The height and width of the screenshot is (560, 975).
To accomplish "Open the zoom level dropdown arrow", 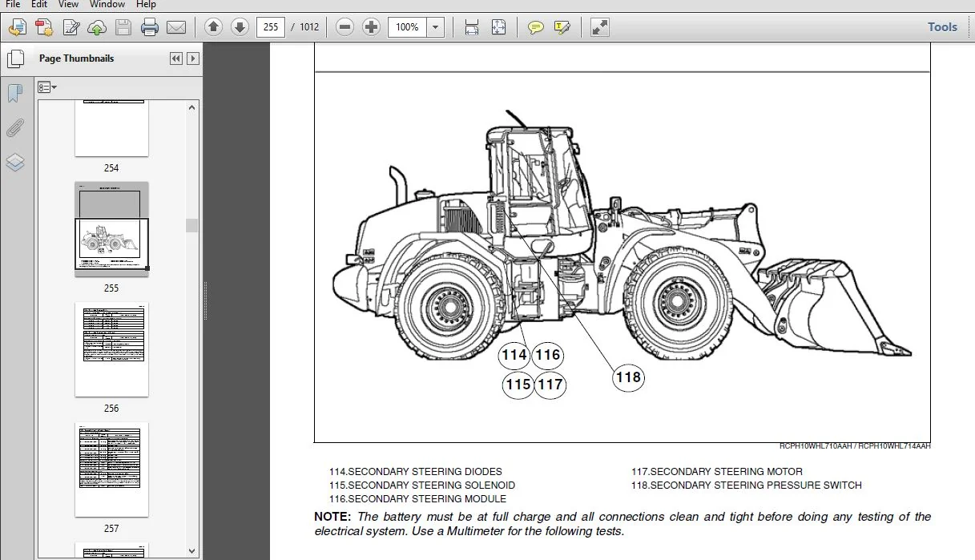I will (435, 27).
